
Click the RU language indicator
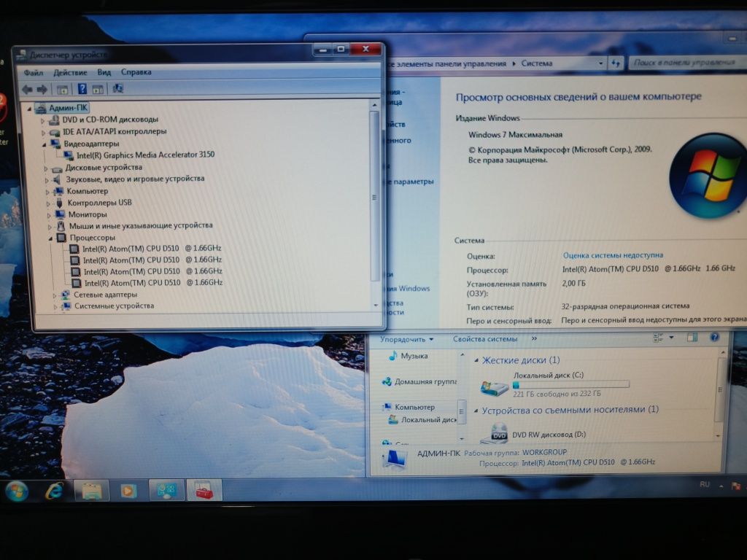tap(705, 485)
